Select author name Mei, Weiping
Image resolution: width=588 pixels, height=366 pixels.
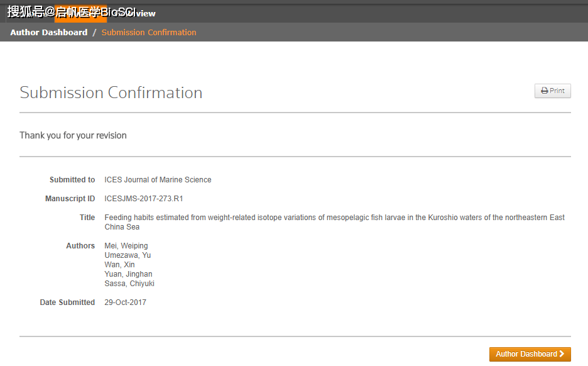[126, 246]
